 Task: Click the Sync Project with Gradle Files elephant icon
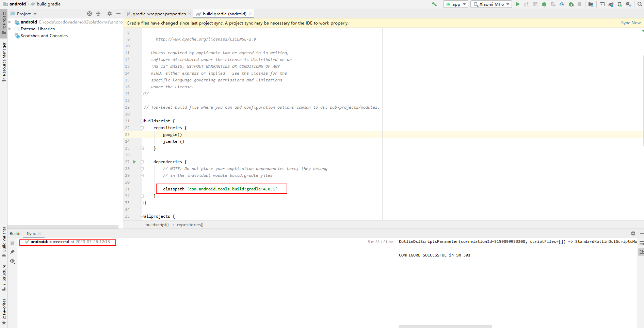(x=611, y=4)
